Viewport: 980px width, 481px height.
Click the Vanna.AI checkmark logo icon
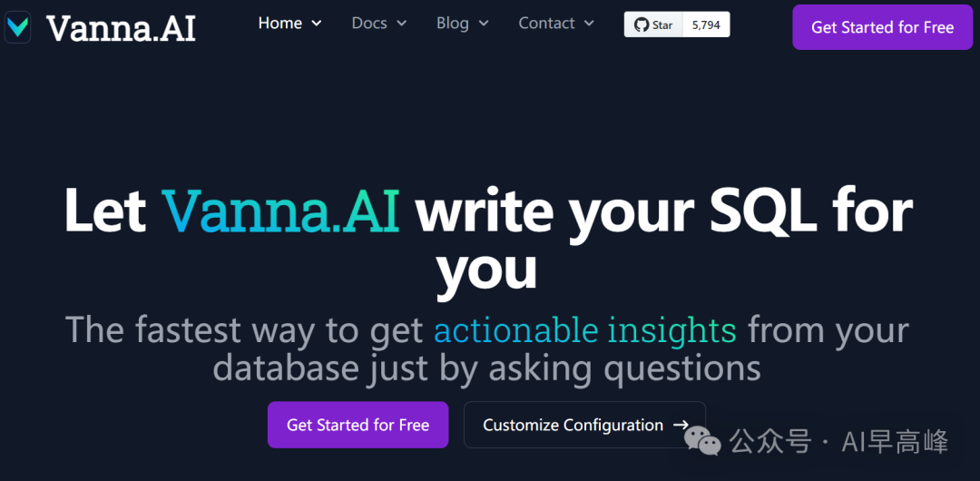click(x=17, y=28)
